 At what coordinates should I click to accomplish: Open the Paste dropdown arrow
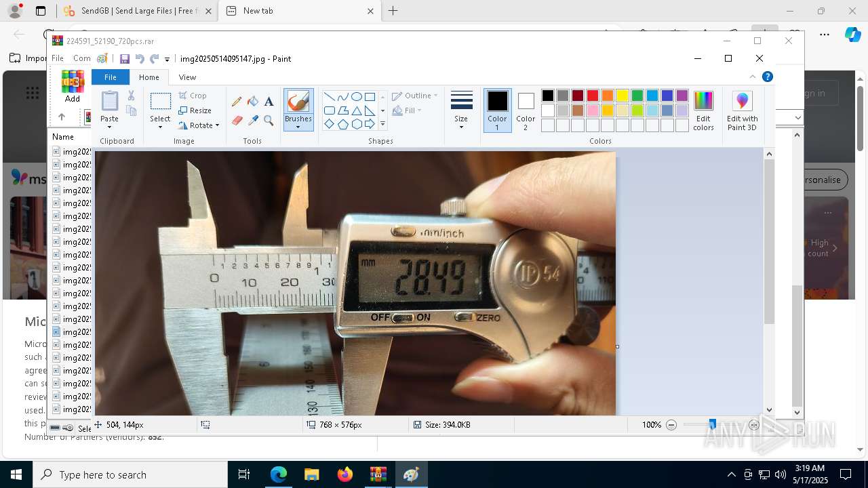109,127
